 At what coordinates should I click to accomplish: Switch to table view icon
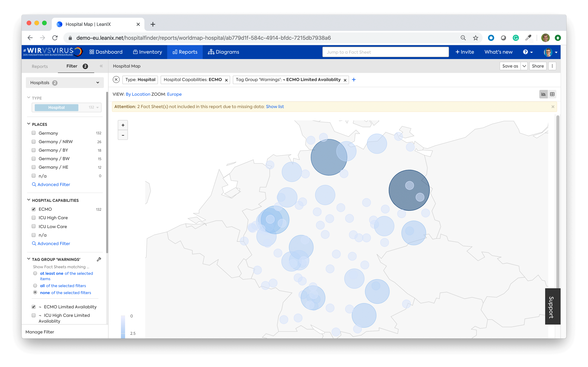552,94
